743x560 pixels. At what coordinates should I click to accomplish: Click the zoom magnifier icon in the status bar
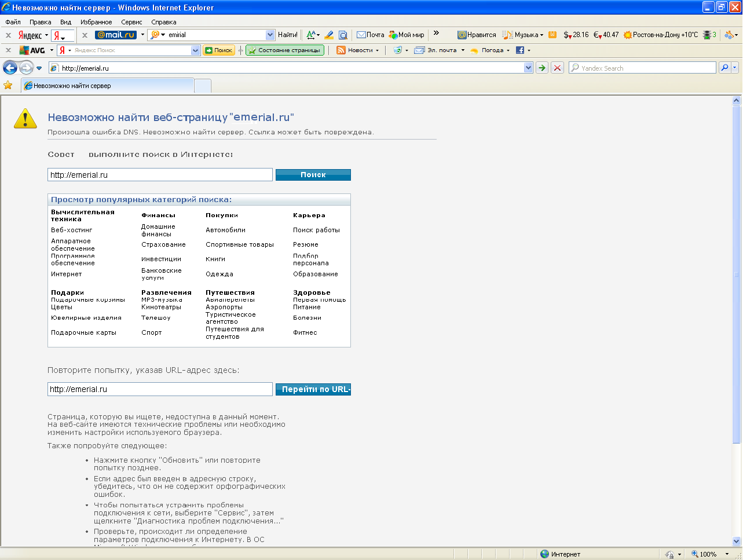(695, 554)
